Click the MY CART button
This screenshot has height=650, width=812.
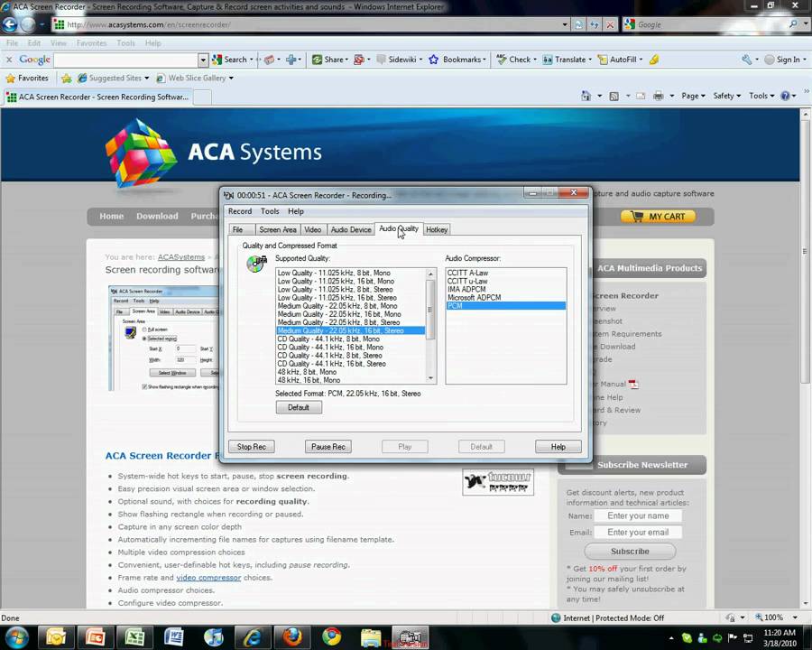658,217
